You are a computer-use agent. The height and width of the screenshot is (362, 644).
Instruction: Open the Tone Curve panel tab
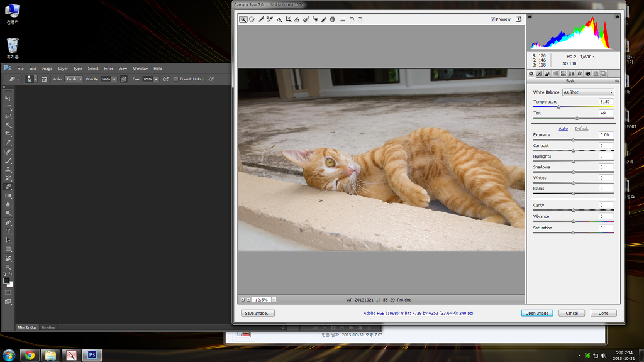tap(539, 74)
